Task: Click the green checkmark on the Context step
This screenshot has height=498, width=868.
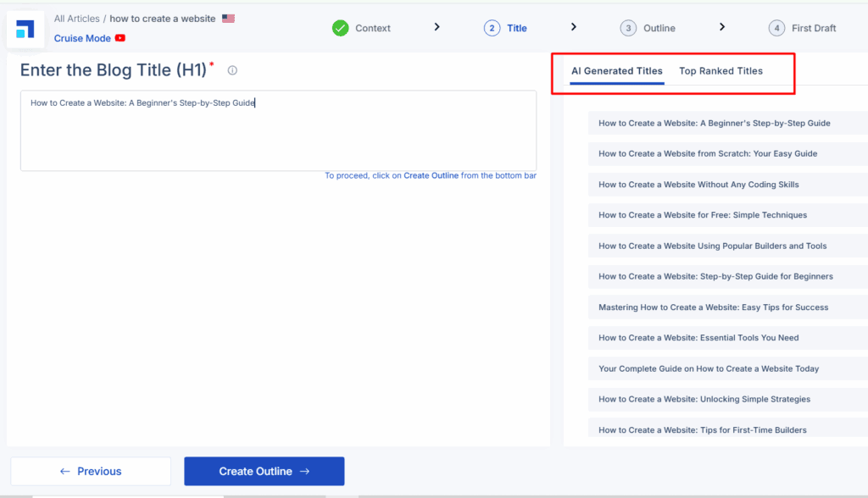Action: click(339, 27)
